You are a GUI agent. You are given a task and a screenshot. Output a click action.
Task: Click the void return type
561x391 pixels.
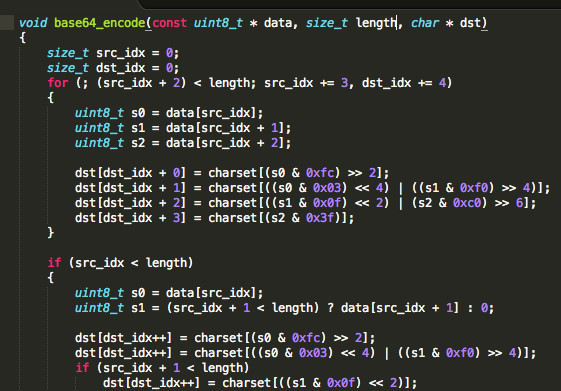click(x=33, y=23)
